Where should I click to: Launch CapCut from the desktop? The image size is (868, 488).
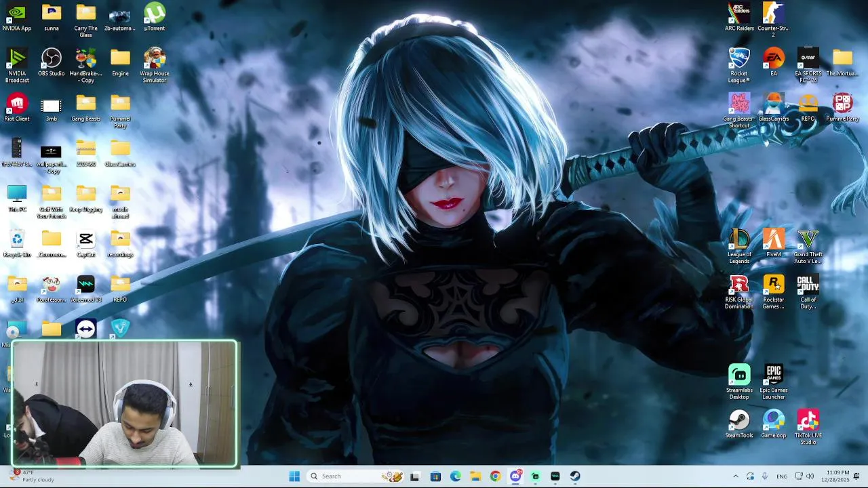(86, 244)
